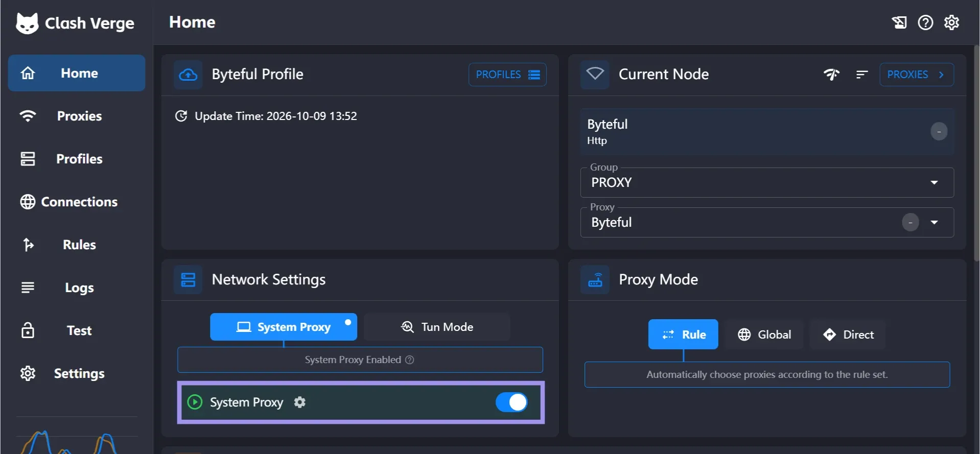The height and width of the screenshot is (454, 980).
Task: Click the PROFILES button
Action: (x=507, y=75)
